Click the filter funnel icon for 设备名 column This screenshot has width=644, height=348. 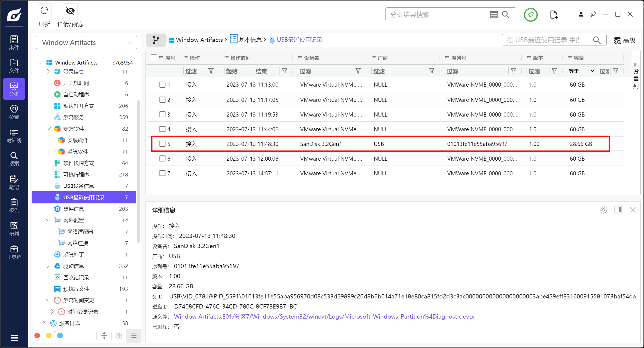(x=358, y=71)
